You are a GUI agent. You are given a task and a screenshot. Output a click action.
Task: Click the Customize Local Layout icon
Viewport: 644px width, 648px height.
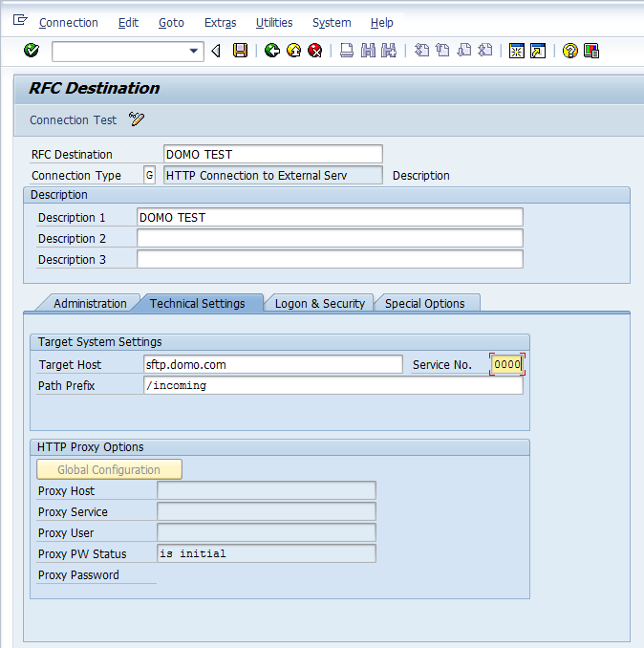(x=591, y=51)
